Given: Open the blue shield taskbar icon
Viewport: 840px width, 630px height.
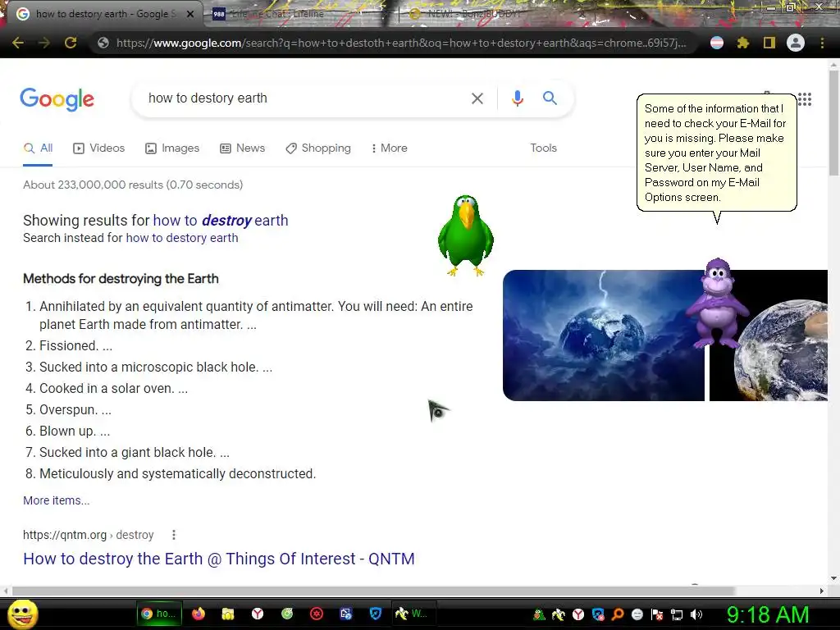Looking at the screenshot, I should tap(376, 614).
